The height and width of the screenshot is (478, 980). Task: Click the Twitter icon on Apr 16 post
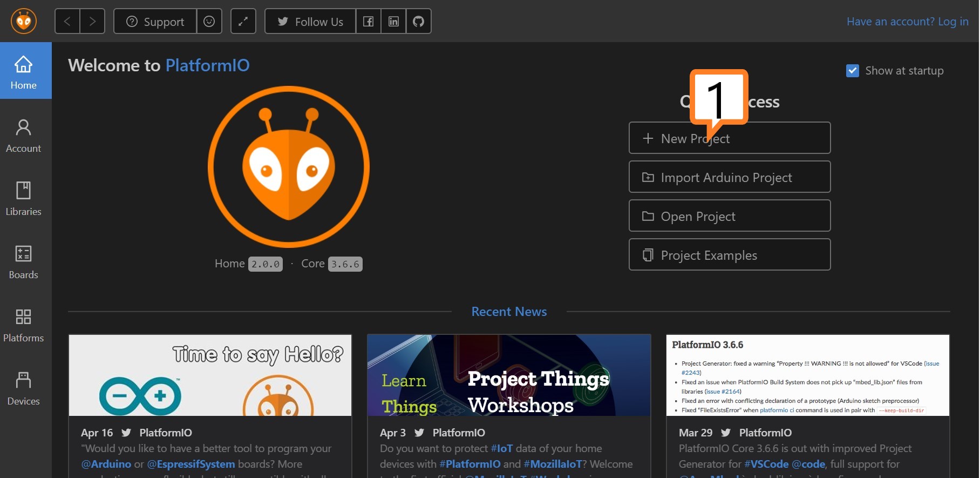[126, 433]
